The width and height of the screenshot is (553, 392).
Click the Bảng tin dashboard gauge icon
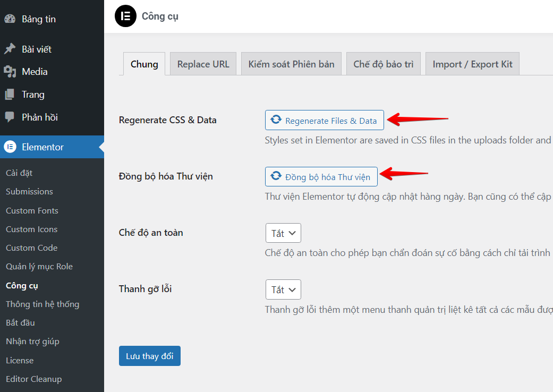[x=10, y=19]
